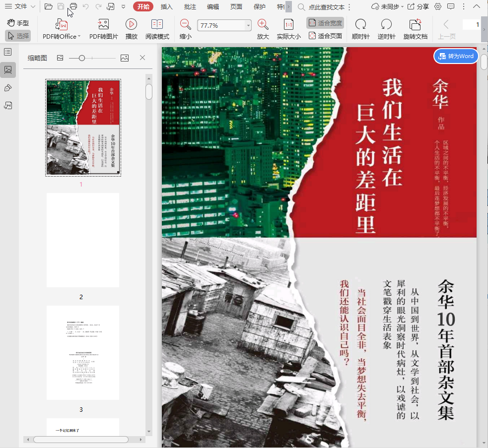Select the 一个记忆回来了 page thumbnail
Image resolution: width=488 pixels, height=448 pixels.
83,427
